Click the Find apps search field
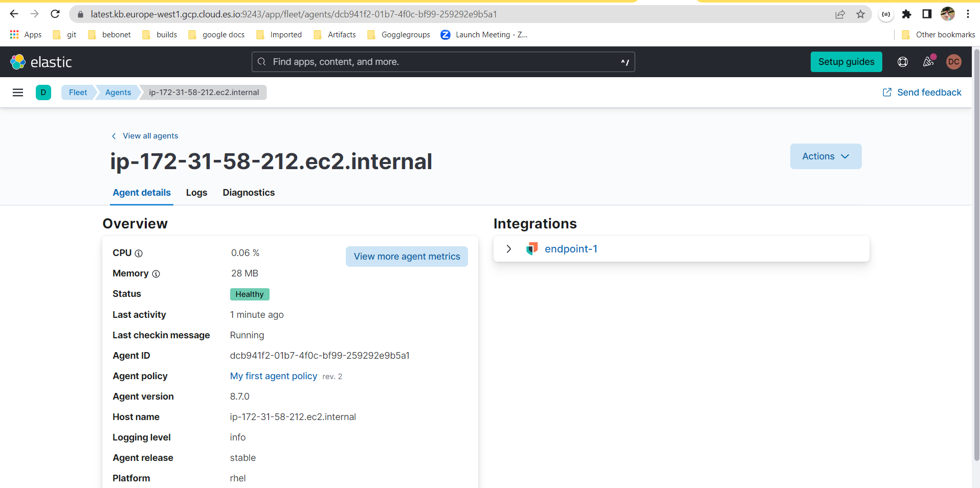The image size is (980, 488). 442,61
